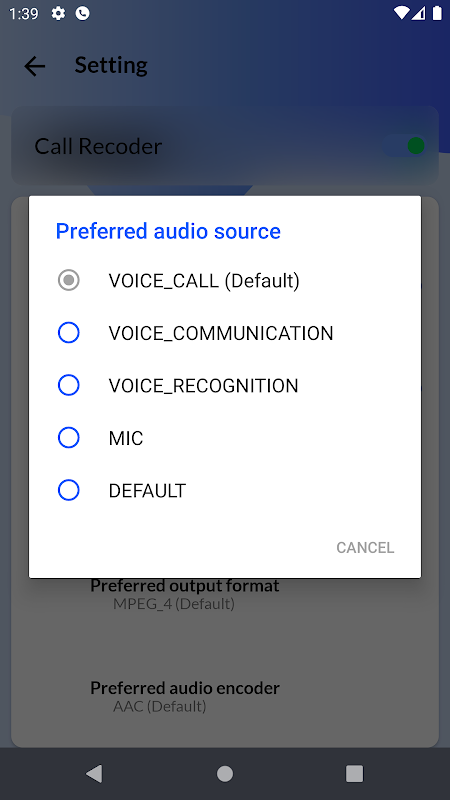Pick the MIC radio option
450x800 pixels.
69,438
